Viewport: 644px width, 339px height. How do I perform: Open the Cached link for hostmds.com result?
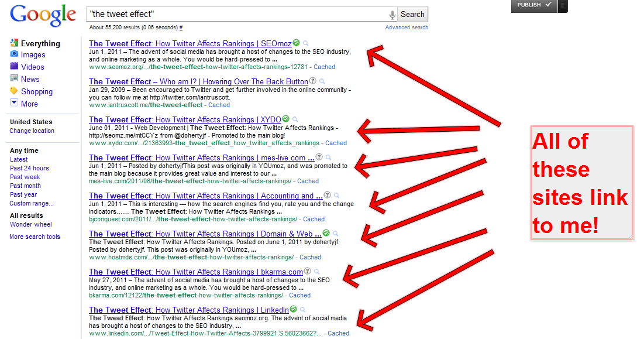(x=310, y=257)
